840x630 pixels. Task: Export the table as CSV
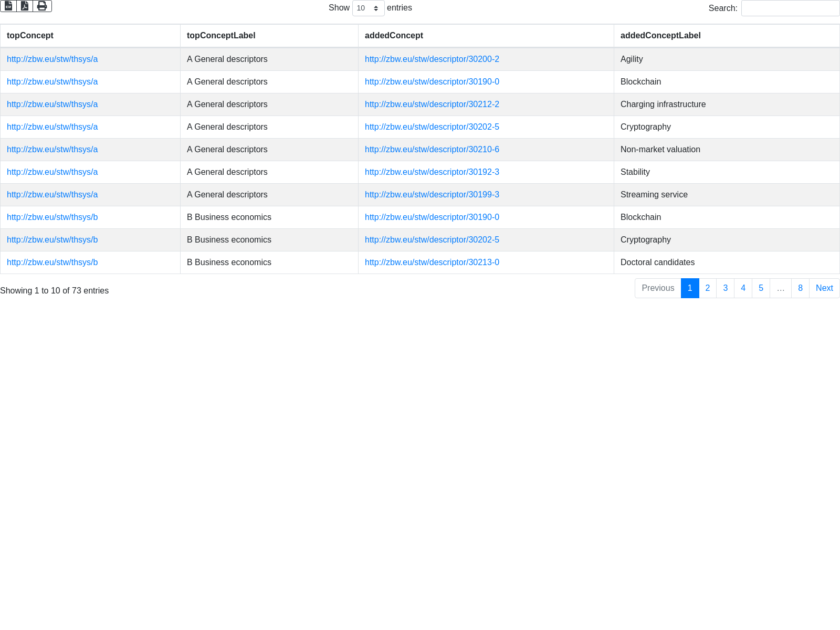(x=8, y=6)
